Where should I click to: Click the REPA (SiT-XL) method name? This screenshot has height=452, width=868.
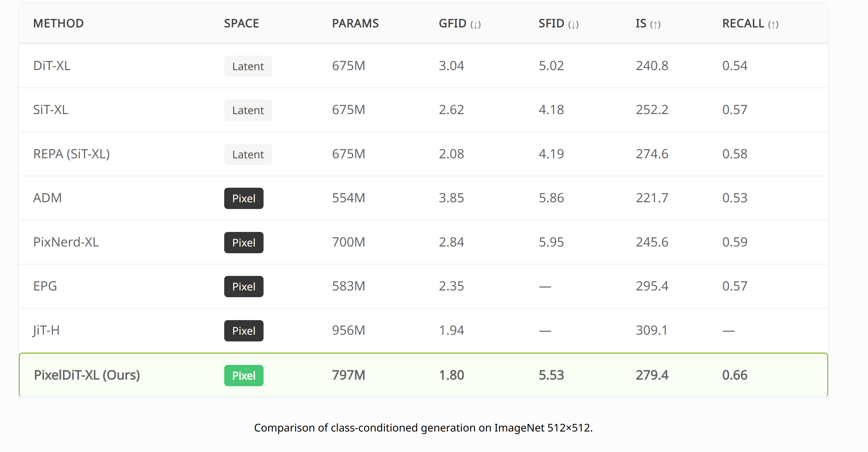pyautogui.click(x=71, y=154)
